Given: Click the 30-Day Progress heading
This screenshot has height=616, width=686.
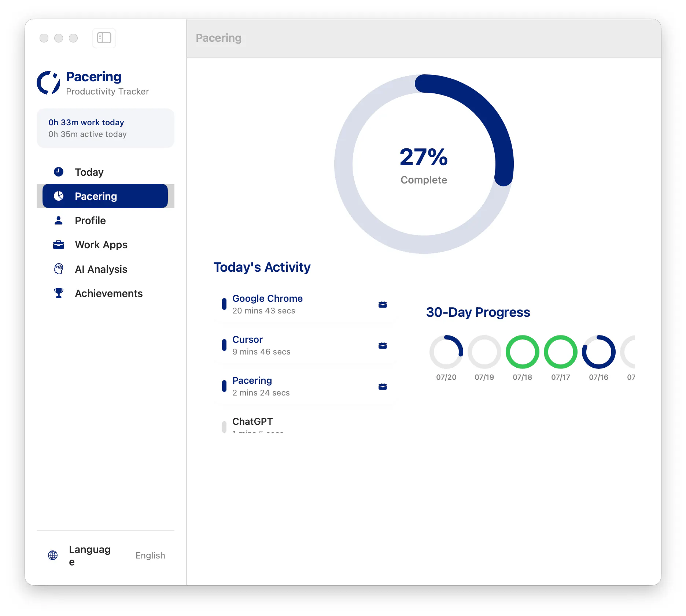Looking at the screenshot, I should tap(478, 312).
